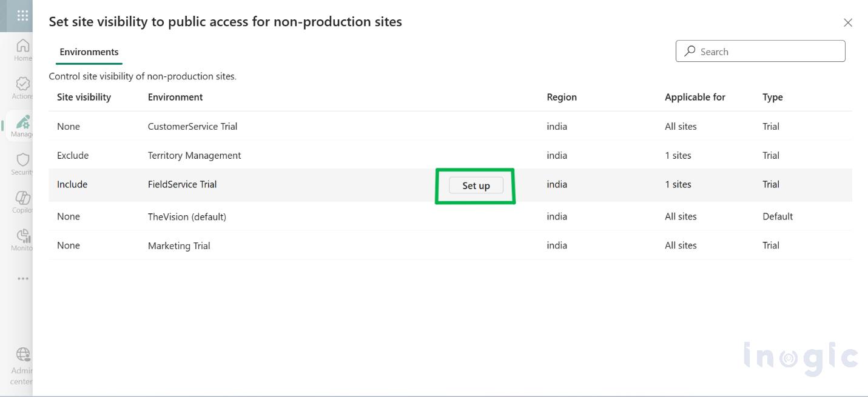The width and height of the screenshot is (868, 397).
Task: Click None in Marketing Trial row
Action: tap(69, 245)
